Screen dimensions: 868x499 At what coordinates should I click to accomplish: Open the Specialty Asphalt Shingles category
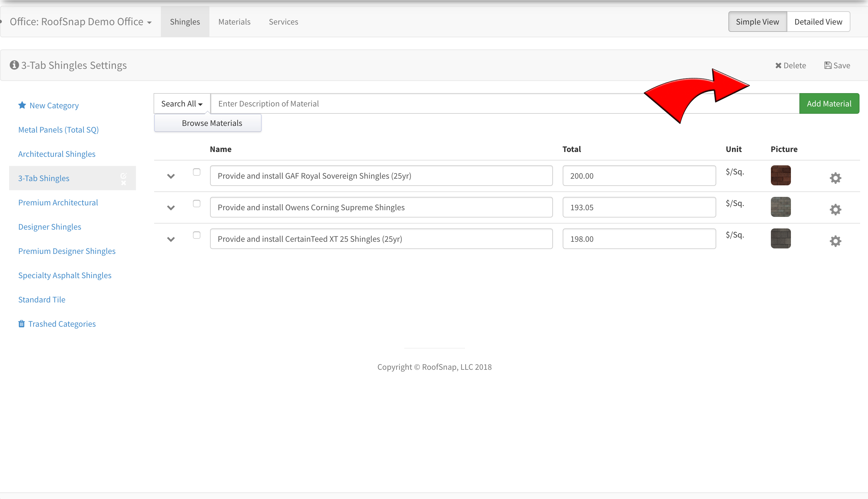pyautogui.click(x=65, y=275)
